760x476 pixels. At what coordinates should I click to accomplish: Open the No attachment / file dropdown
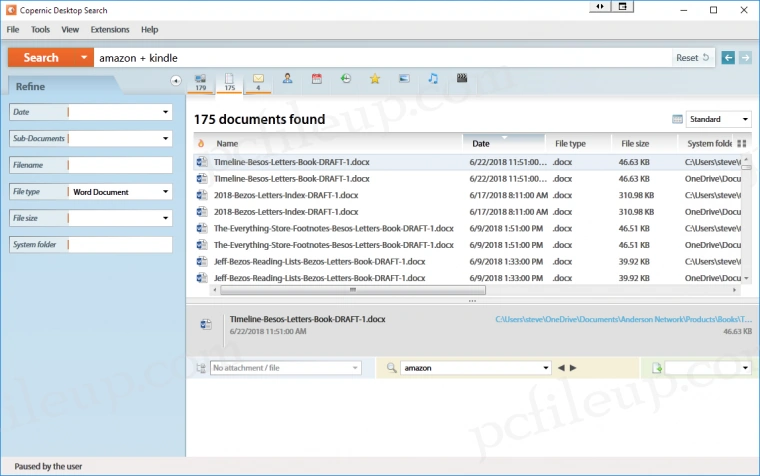[355, 368]
